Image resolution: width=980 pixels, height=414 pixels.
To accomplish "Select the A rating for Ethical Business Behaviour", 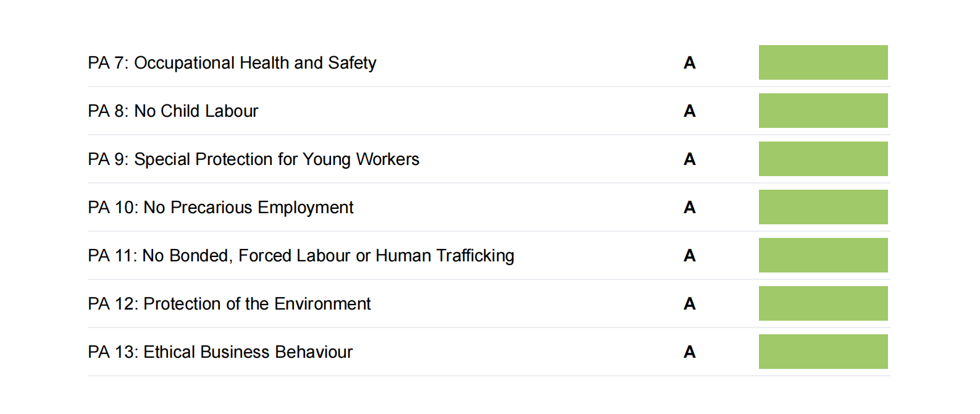I will pos(690,352).
